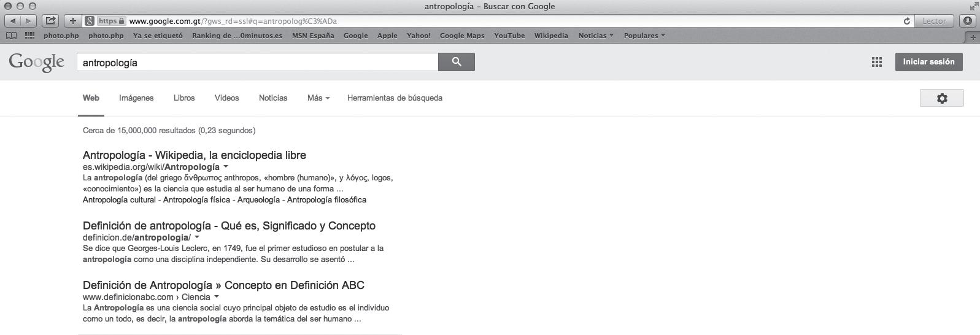
Task: Open new tab with plus at tab bar
Action: (973, 37)
